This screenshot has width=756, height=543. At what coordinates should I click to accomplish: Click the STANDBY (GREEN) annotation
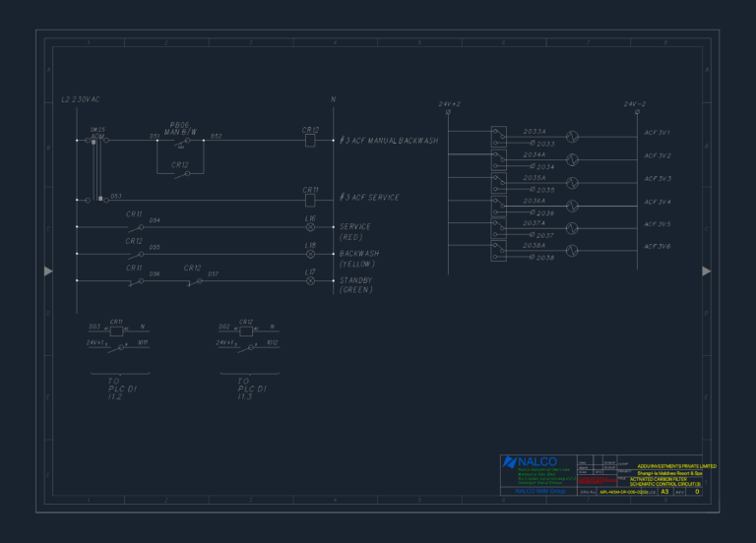click(356, 285)
